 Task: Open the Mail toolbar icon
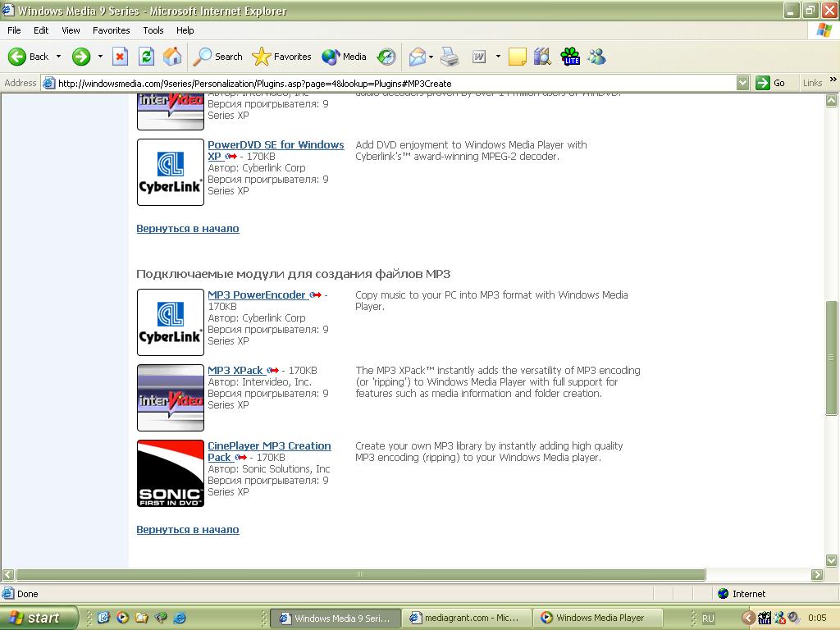(x=417, y=57)
